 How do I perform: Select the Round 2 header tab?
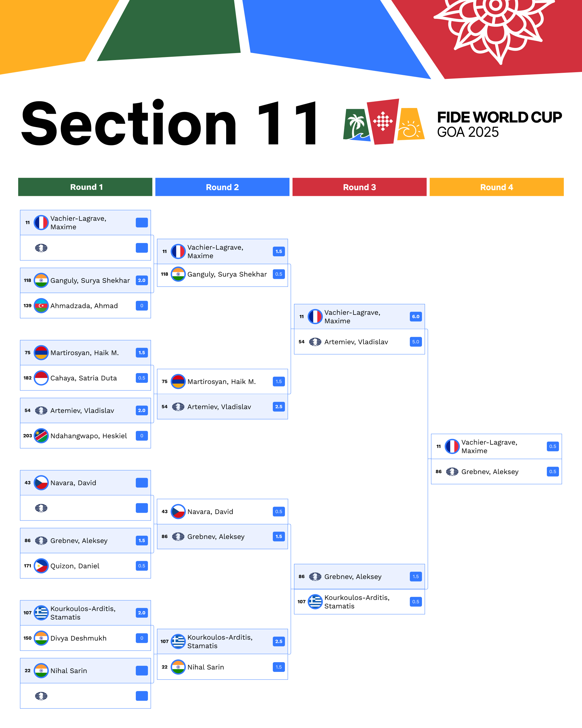(x=222, y=187)
